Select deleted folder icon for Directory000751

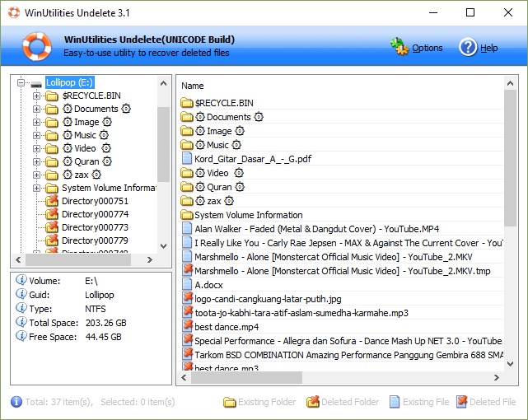[x=52, y=201]
